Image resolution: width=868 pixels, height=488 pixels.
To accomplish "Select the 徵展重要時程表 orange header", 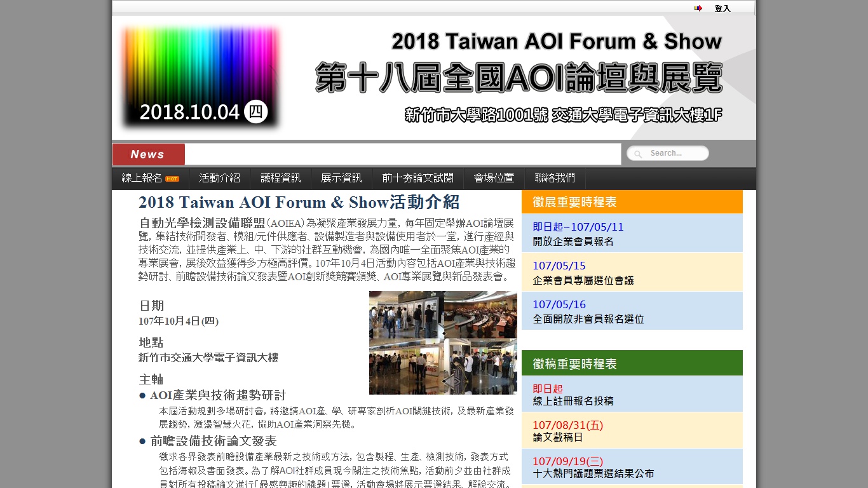I will (x=632, y=202).
